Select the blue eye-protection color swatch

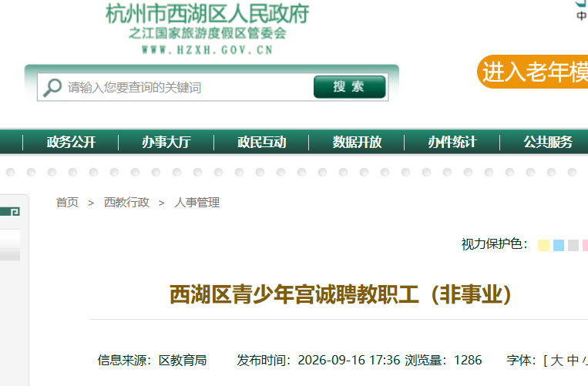pos(559,246)
